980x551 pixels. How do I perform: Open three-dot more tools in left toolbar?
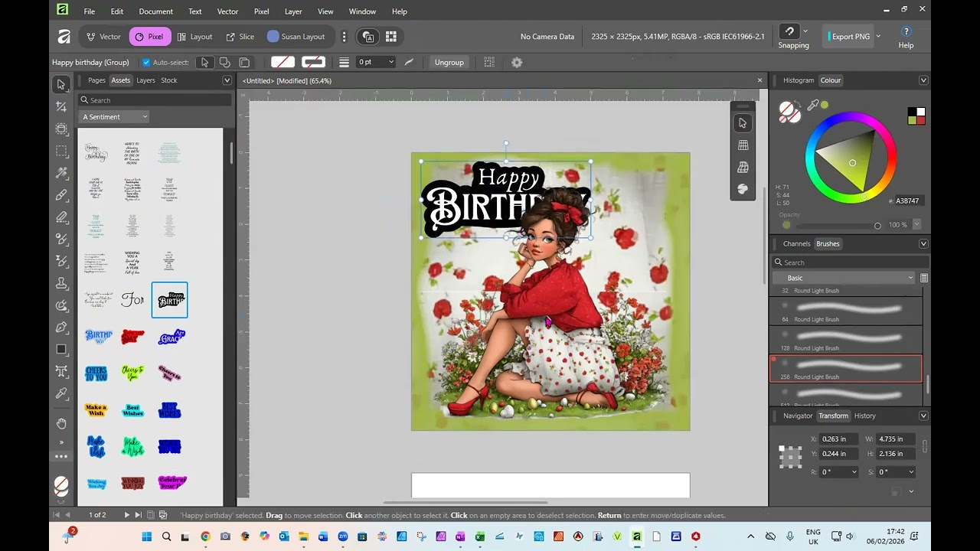(x=61, y=457)
